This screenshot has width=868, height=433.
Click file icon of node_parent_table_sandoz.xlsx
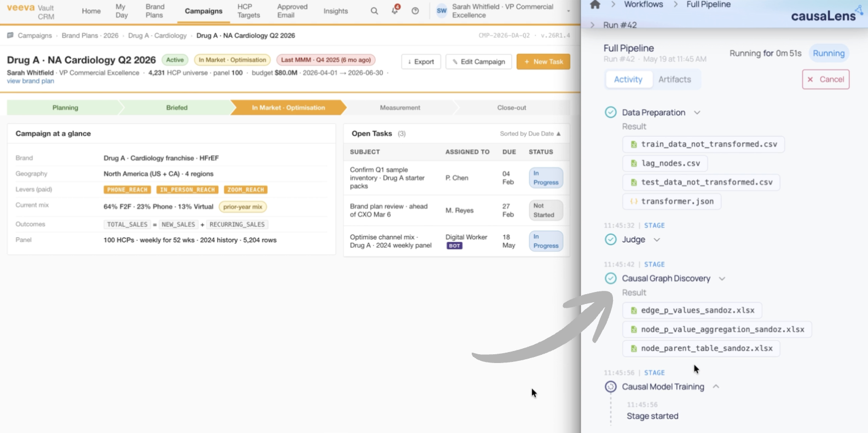pos(634,348)
